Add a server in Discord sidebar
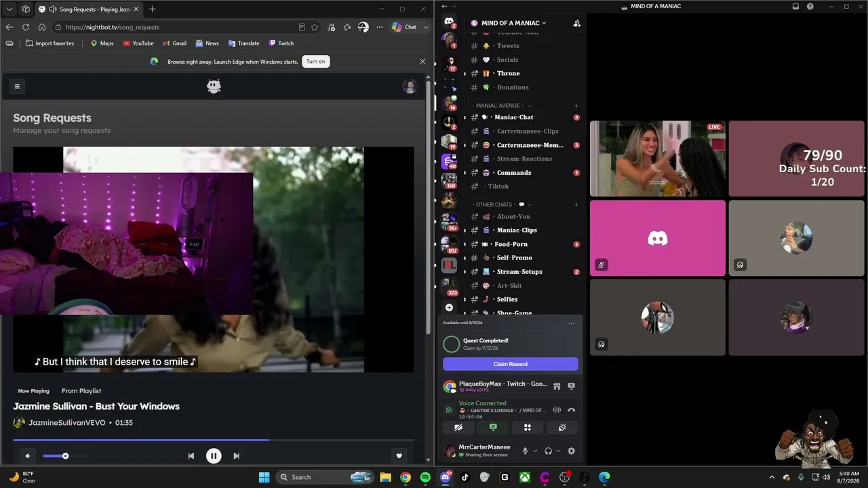Screen dimensions: 868x488 [x=449, y=308]
